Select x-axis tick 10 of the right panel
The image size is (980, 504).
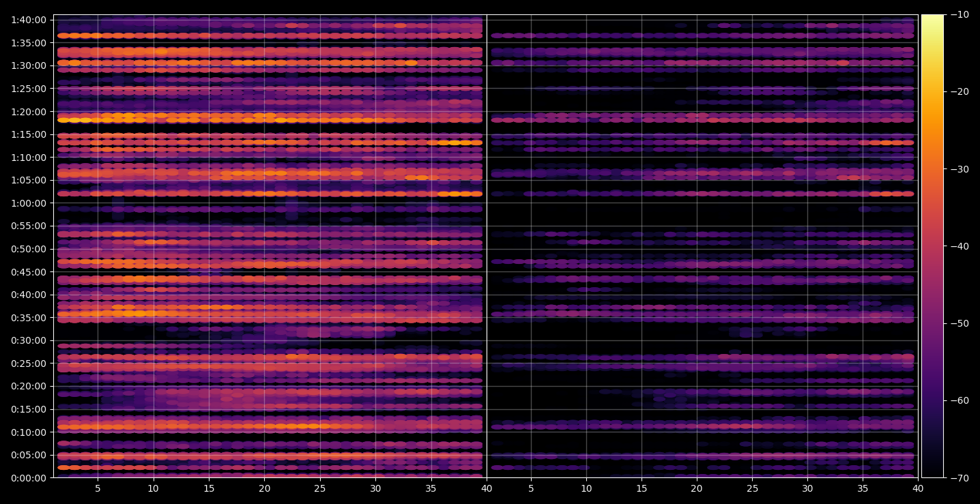click(586, 489)
